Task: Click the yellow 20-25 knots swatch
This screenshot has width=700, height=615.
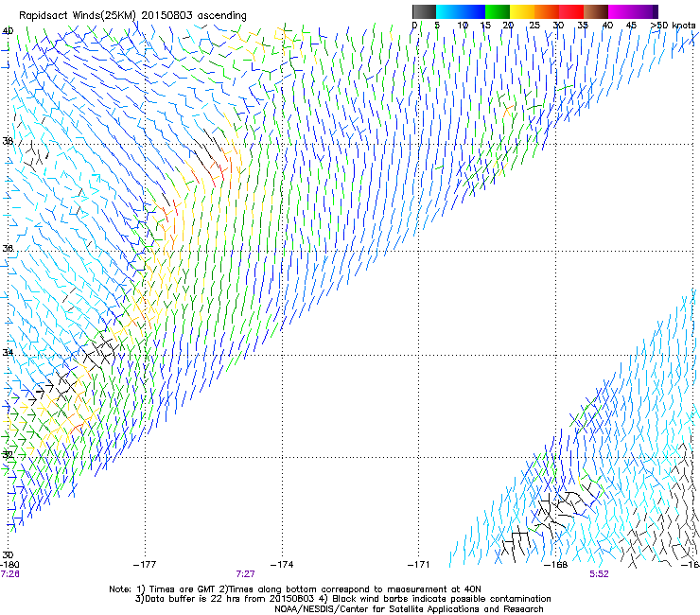Action: (522, 11)
